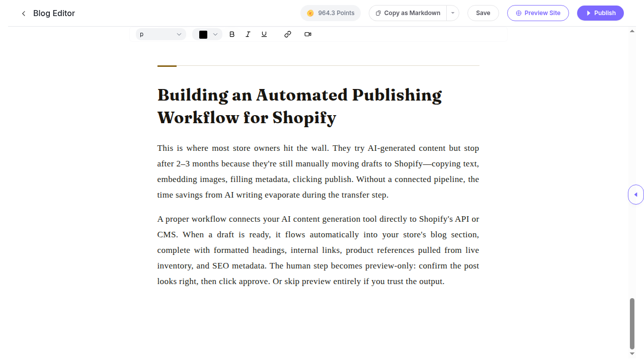Expand the Copy as Markdown options arrow

tap(453, 13)
